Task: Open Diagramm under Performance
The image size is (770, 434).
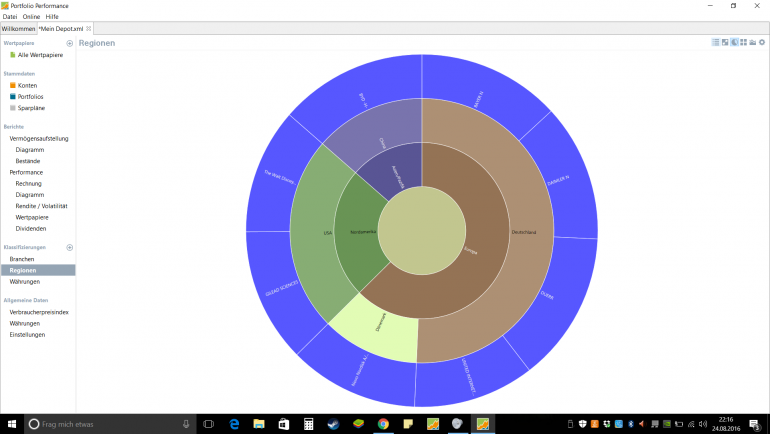Action: coord(29,195)
